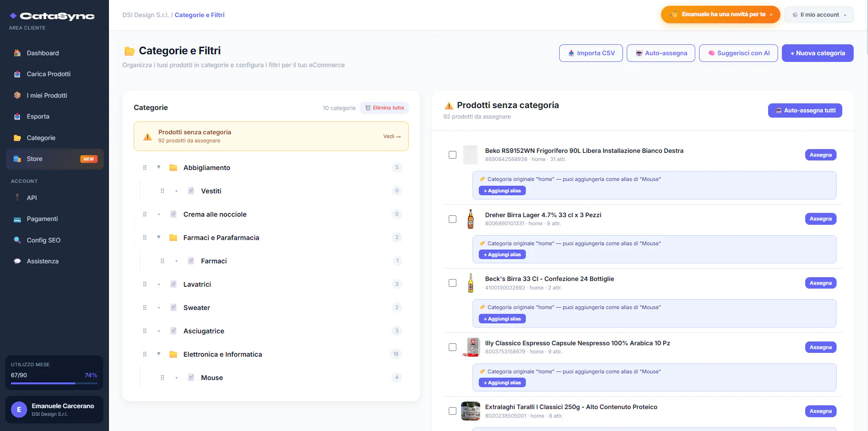868x431 pixels.
Task: Click the Abbigliamento folder icon
Action: tap(173, 168)
